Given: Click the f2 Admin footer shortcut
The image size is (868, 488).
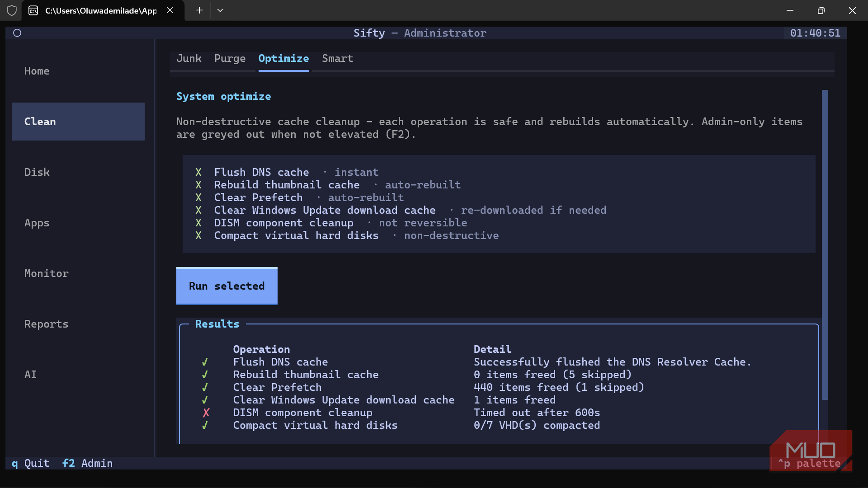Looking at the screenshot, I should point(88,463).
